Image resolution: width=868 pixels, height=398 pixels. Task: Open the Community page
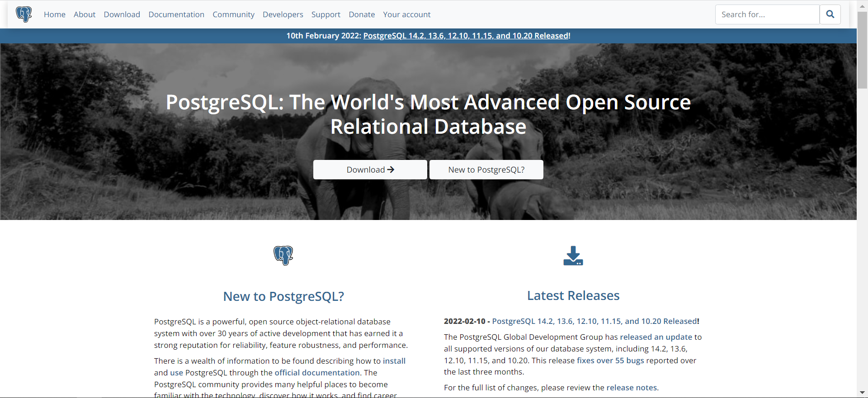[234, 14]
